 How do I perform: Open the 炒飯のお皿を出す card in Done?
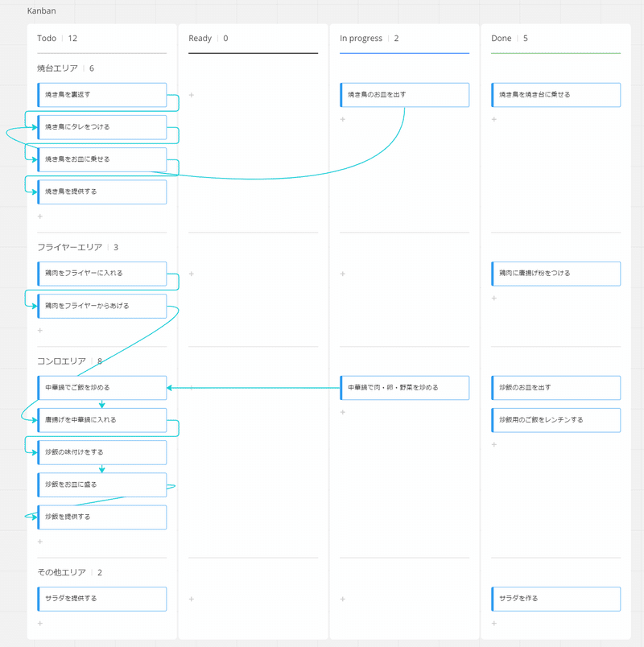tap(556, 388)
